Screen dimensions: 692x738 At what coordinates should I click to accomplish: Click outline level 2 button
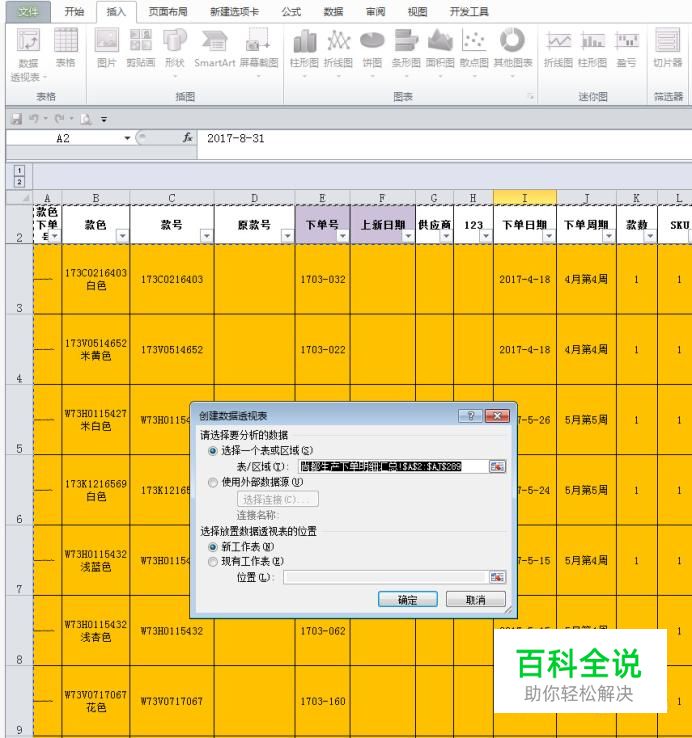19,182
